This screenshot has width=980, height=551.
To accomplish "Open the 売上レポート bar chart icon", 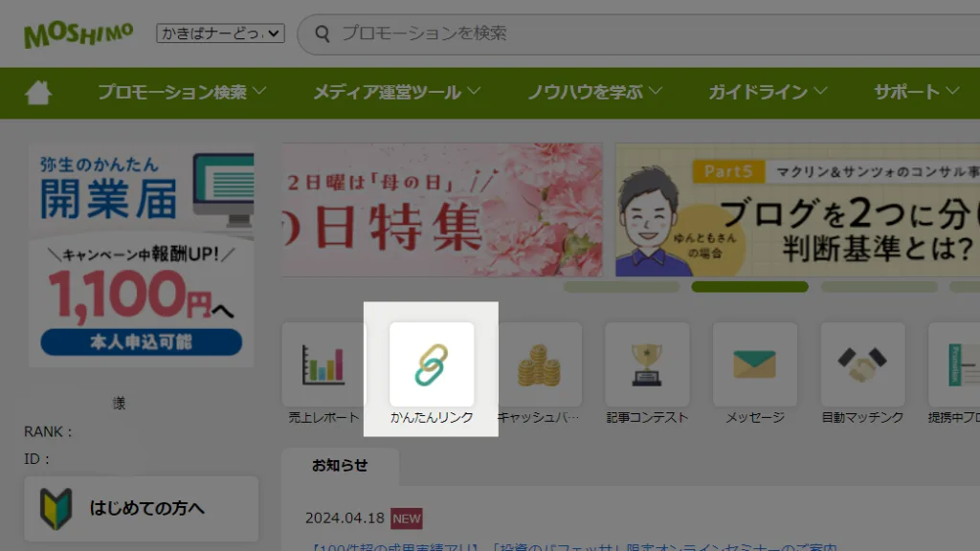I will tap(323, 365).
